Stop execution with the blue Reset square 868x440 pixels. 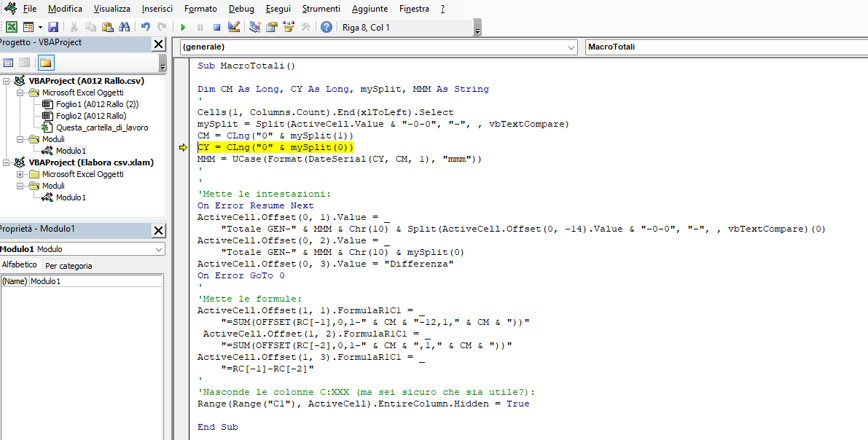[217, 27]
